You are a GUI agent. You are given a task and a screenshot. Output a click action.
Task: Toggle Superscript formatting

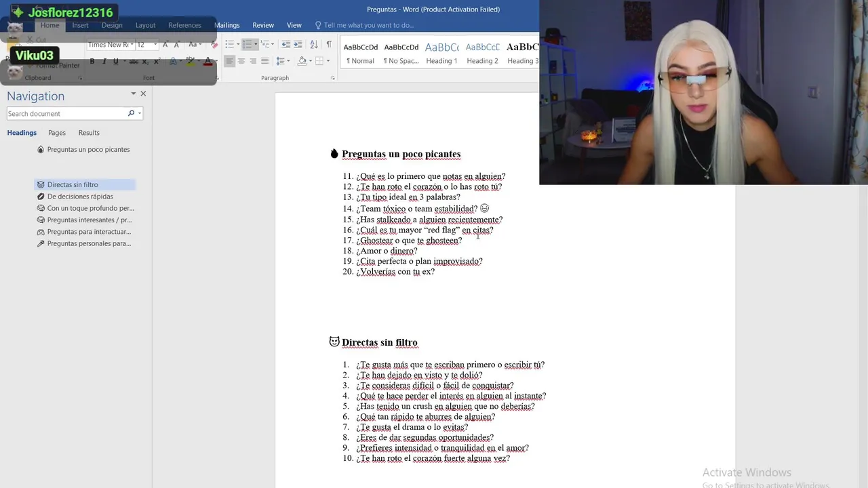157,61
